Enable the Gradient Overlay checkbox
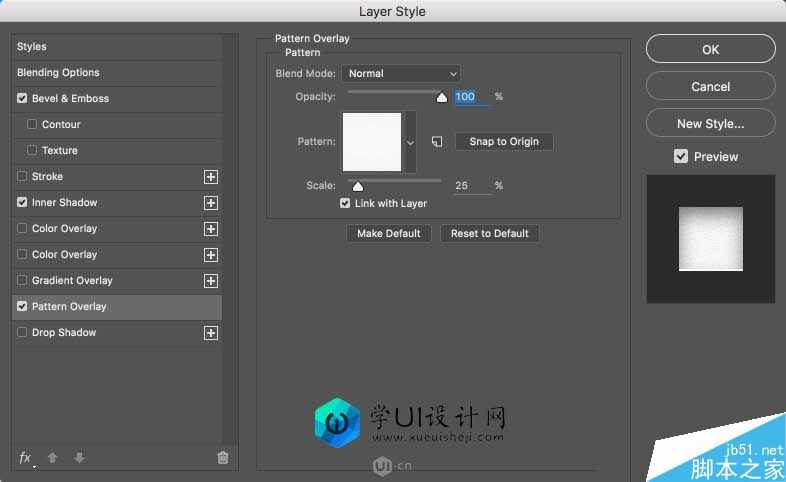Image resolution: width=786 pixels, height=482 pixels. point(22,281)
